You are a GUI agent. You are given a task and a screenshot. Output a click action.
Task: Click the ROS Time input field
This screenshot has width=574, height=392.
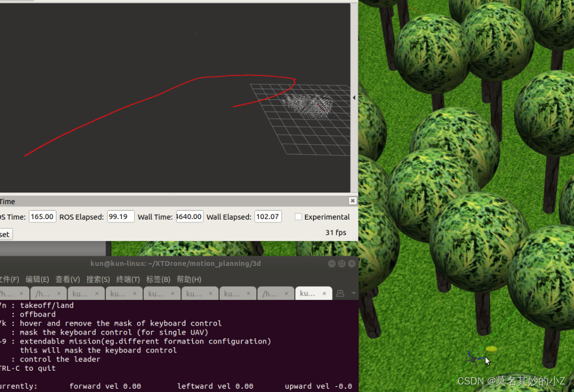(x=42, y=216)
